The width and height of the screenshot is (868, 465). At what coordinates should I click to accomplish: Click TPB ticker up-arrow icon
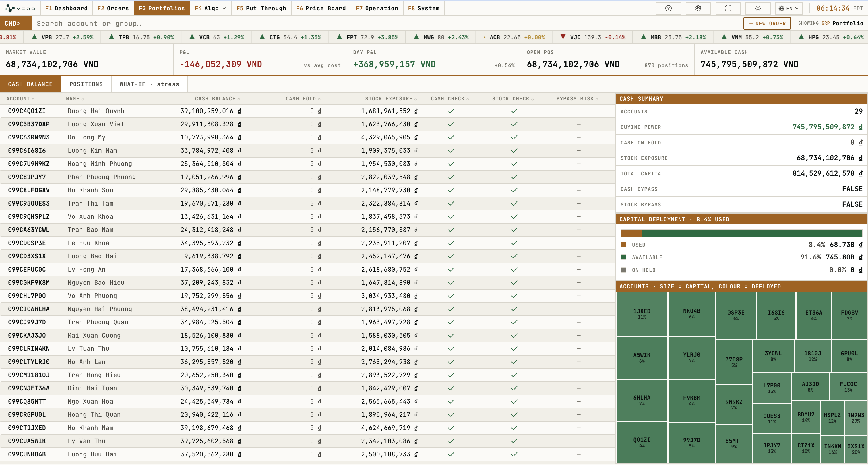[112, 37]
